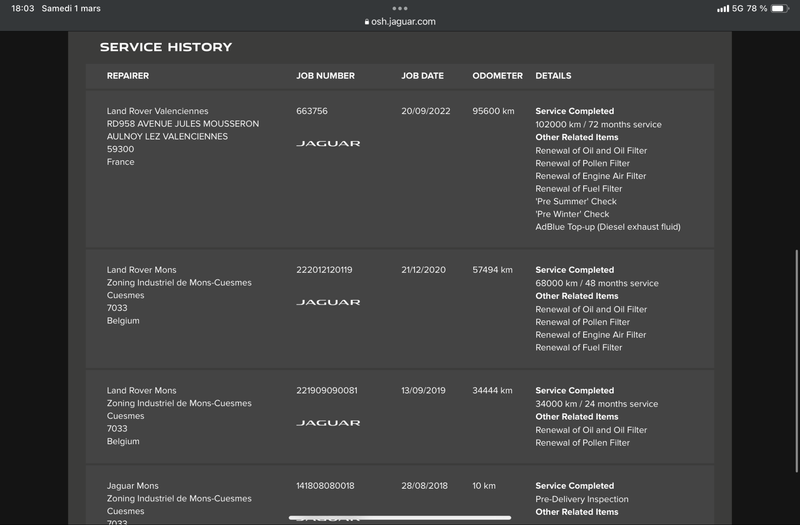Select job date 13/09/2019
800x525 pixels.
(x=423, y=390)
